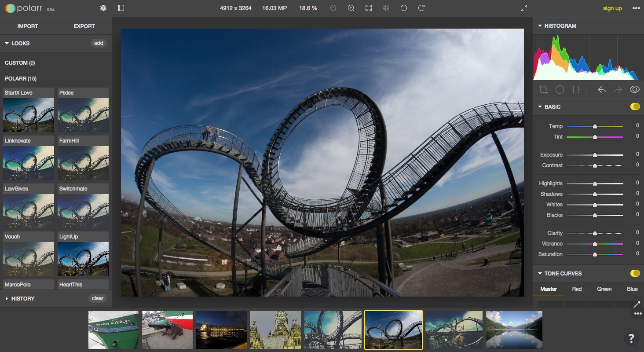The height and width of the screenshot is (352, 644).
Task: Click the sign up link
Action: (612, 8)
